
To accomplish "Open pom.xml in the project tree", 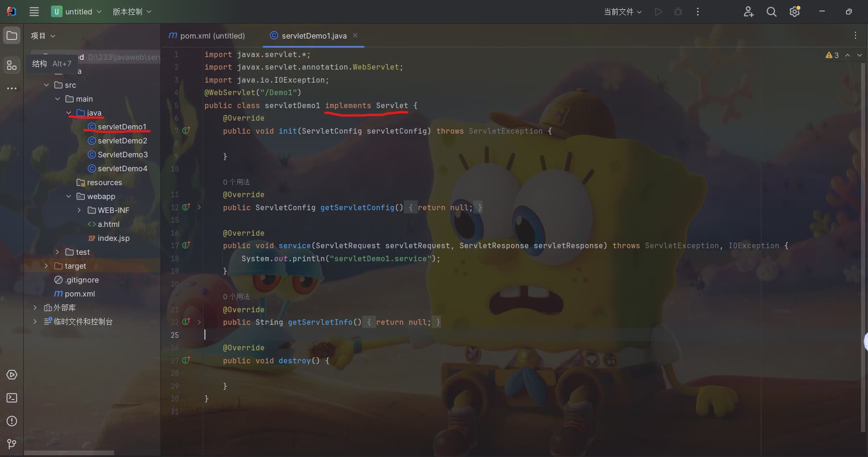I will tap(75, 294).
